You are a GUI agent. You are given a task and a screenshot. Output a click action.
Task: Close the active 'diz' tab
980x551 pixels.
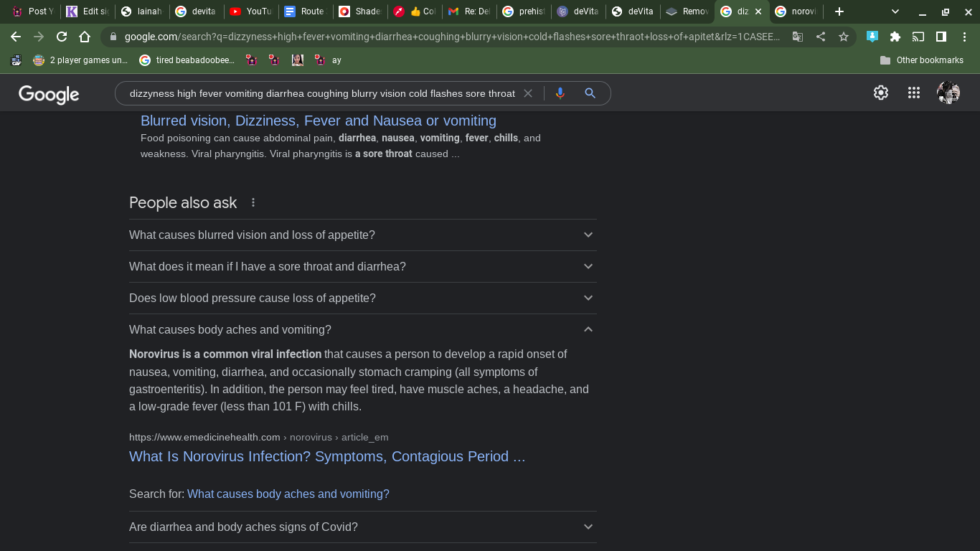pyautogui.click(x=758, y=11)
